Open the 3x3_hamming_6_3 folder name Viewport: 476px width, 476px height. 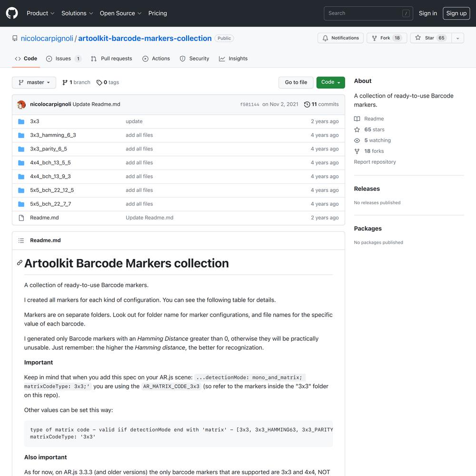(x=53, y=135)
